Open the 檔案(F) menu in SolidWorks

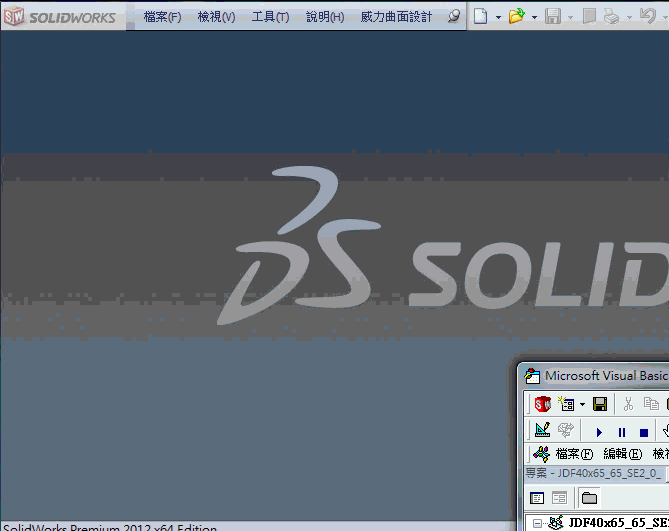point(162,17)
